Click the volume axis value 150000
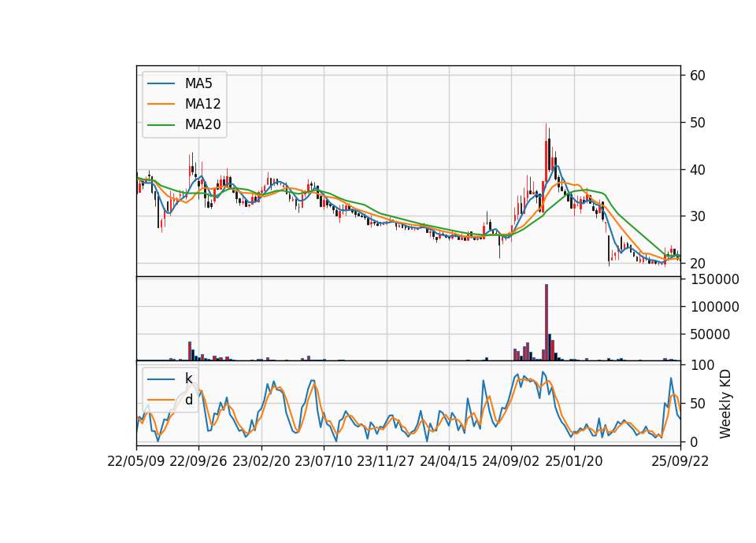The width and height of the screenshot is (756, 543). coord(715,279)
